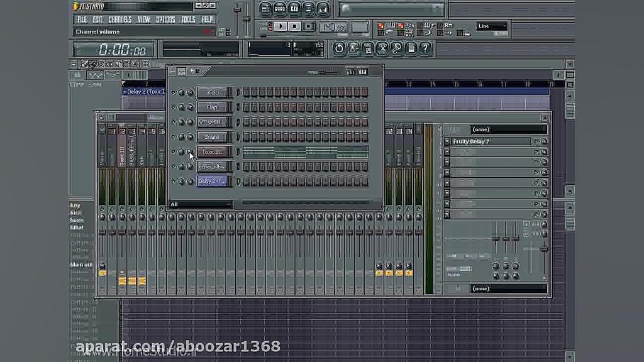The image size is (644, 362).
Task: Open the piano roll window icon
Action: click(294, 9)
